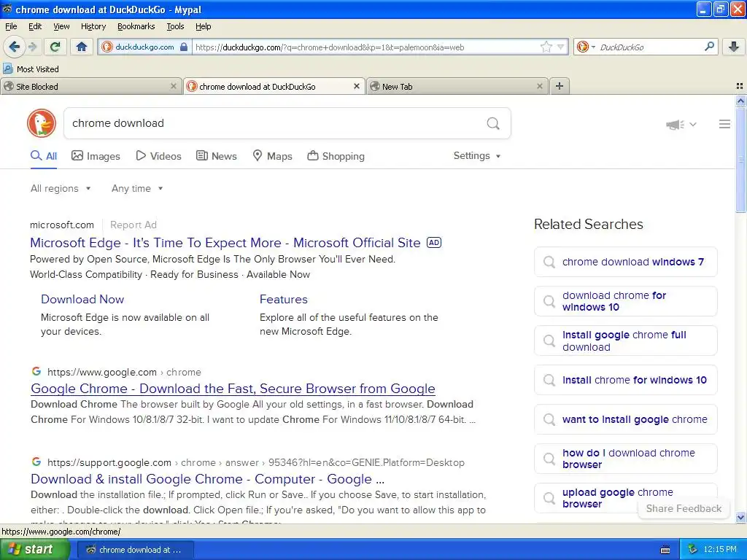Search related: install google chrome full download
Viewport: 747px width, 560px height.
[x=625, y=341]
